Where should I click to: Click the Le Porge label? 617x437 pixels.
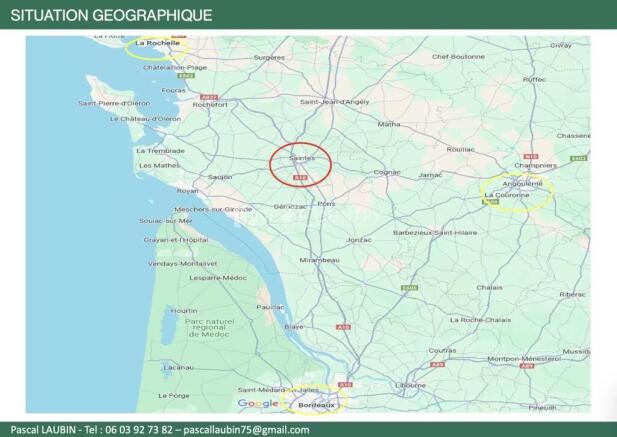[174, 396]
